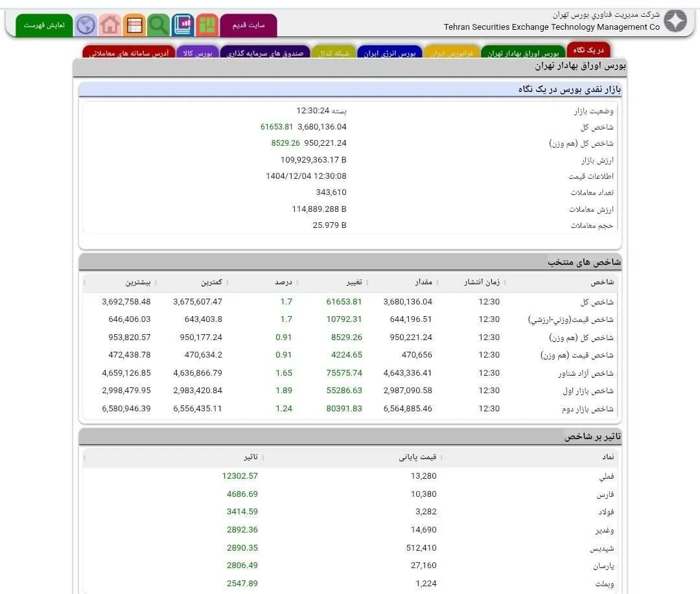Screen dimensions: 700x594
Task: Click the TSETMC logo emblem
Action: click(x=675, y=21)
